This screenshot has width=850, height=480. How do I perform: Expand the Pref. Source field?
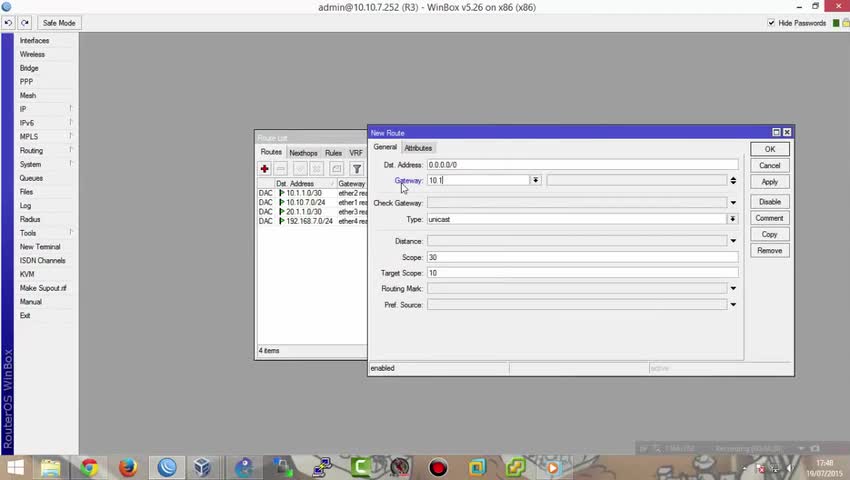point(733,305)
